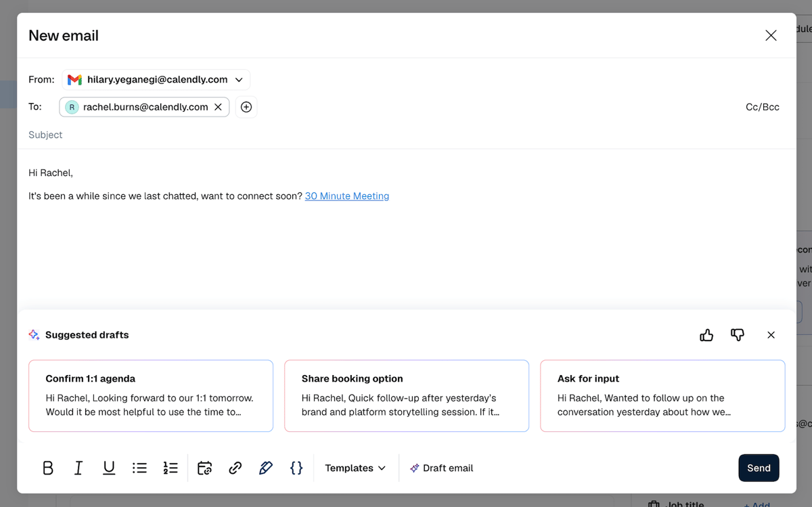Click Draft email AI button

pos(441,468)
